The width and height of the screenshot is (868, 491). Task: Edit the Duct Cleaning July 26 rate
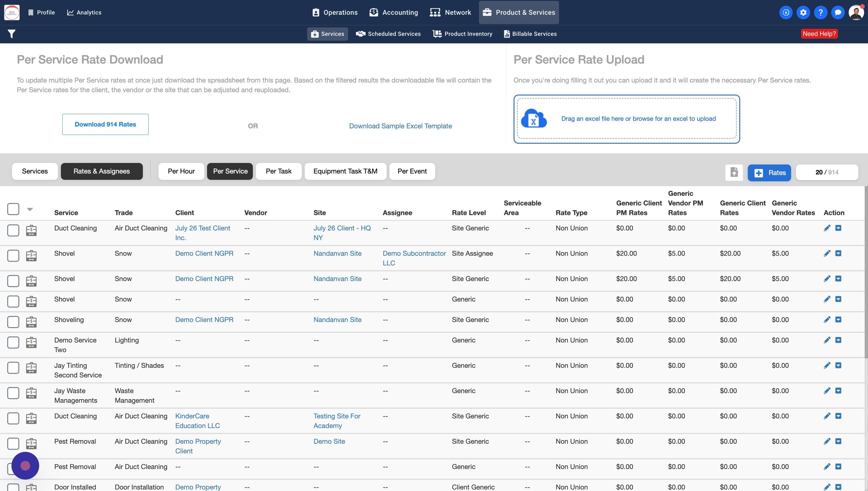[827, 228]
